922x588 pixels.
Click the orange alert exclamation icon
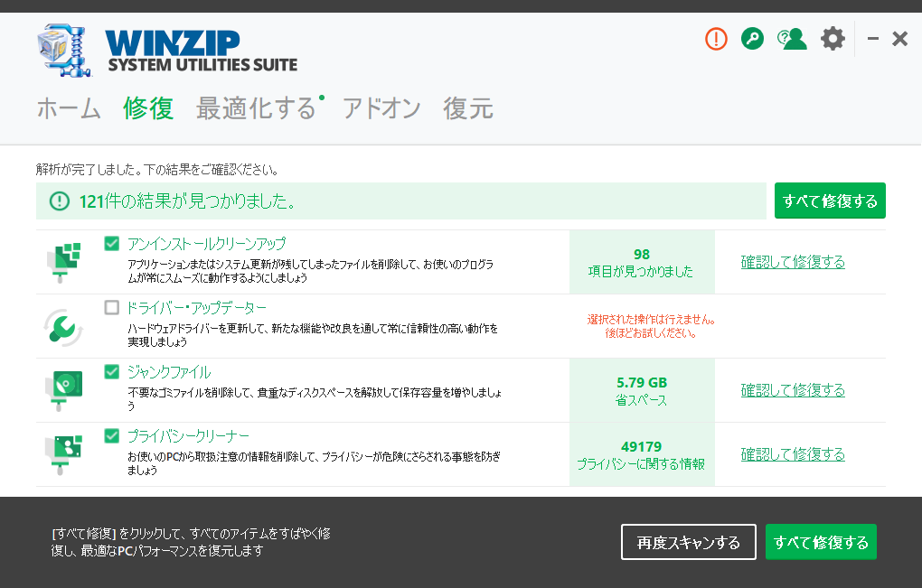tap(716, 39)
